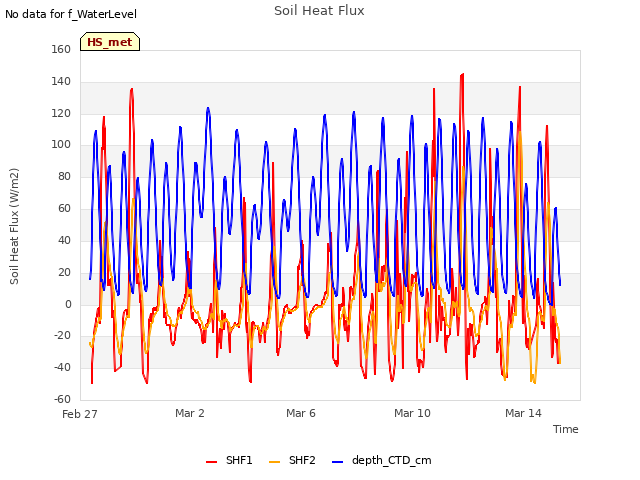Click the 160 y-axis tick label
Viewport: 640px width, 480px height.
pos(61,49)
